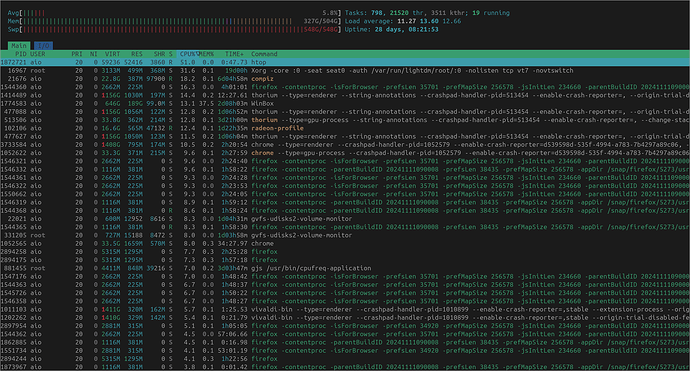Select firefox row with PID 1546321
The width and height of the screenshot is (690, 371).
345,161
